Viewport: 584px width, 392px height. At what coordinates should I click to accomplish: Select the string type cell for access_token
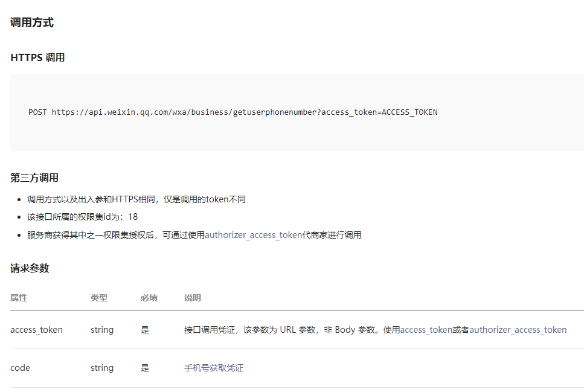(101, 330)
